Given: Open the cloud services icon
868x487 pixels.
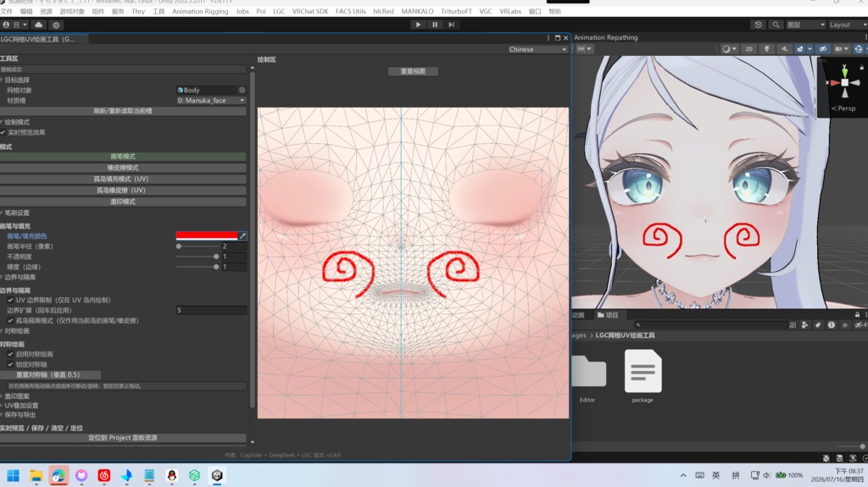Looking at the screenshot, I should [x=39, y=25].
